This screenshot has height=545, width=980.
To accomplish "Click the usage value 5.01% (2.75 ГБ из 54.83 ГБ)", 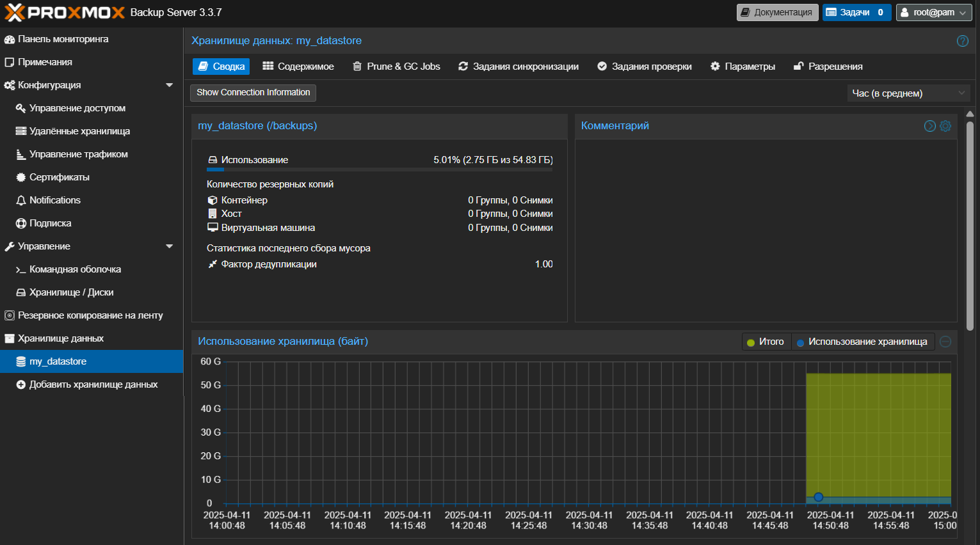I will [x=493, y=160].
